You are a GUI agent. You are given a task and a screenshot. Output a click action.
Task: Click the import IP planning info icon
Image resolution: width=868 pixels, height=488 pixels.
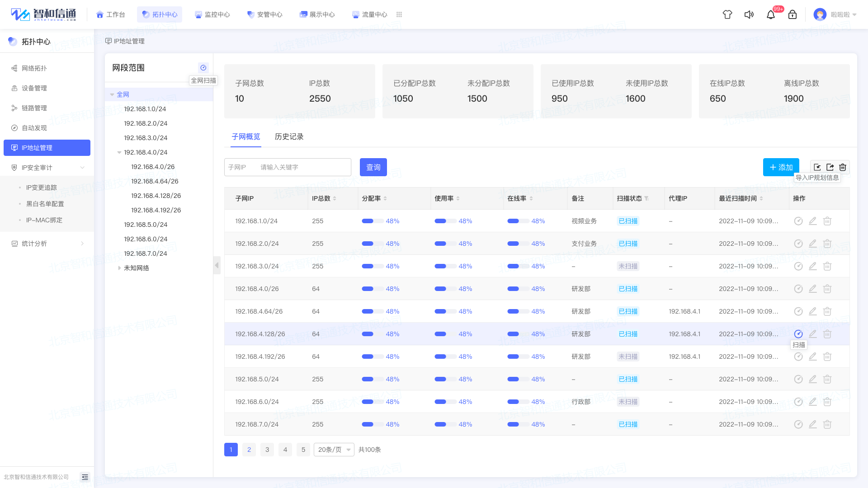click(817, 167)
